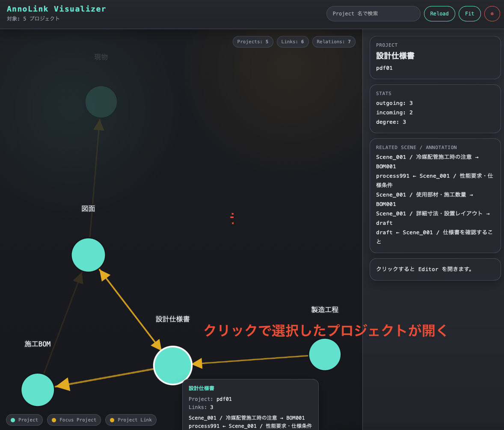Toggle the Focus Project legend chip
Screen dimensions: 504x430
(74, 420)
